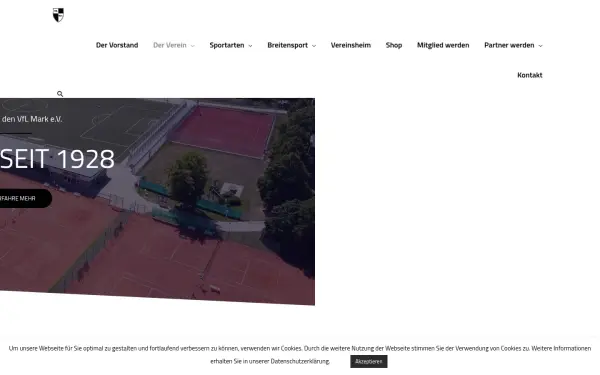Click the SEIT 1928 headline
Screen dimensions: 600x375
tap(57, 159)
